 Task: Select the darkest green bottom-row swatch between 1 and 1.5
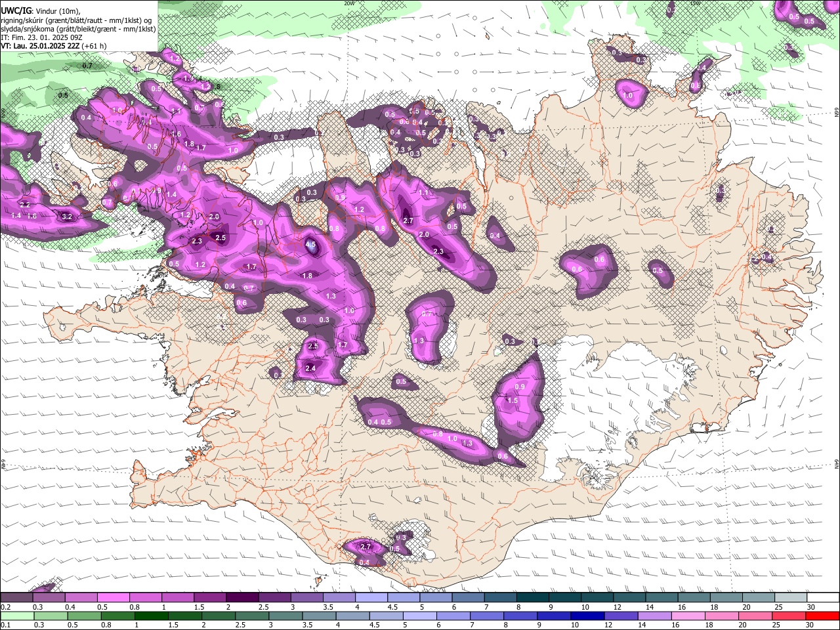click(x=152, y=616)
